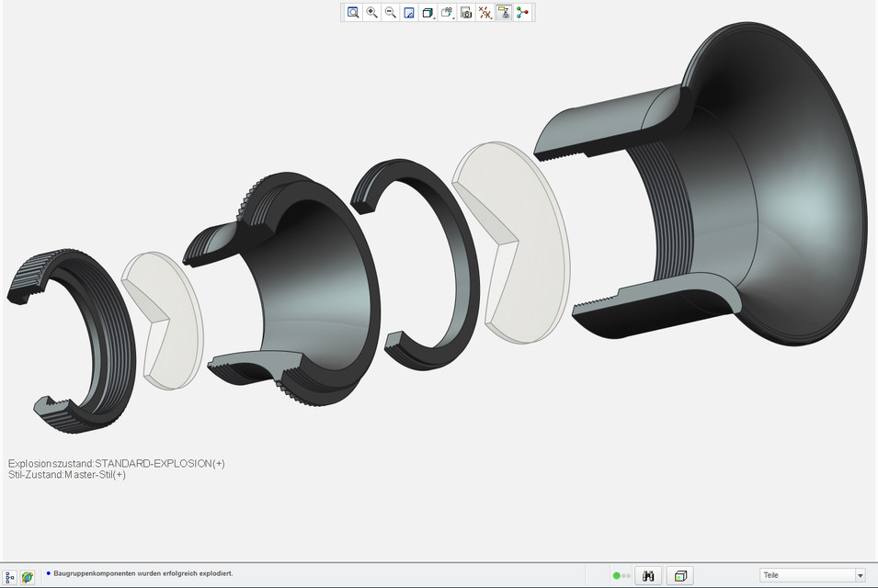The height and width of the screenshot is (588, 878).
Task: Click the Stil-Zustand Master-Stil label
Action: click(x=67, y=475)
